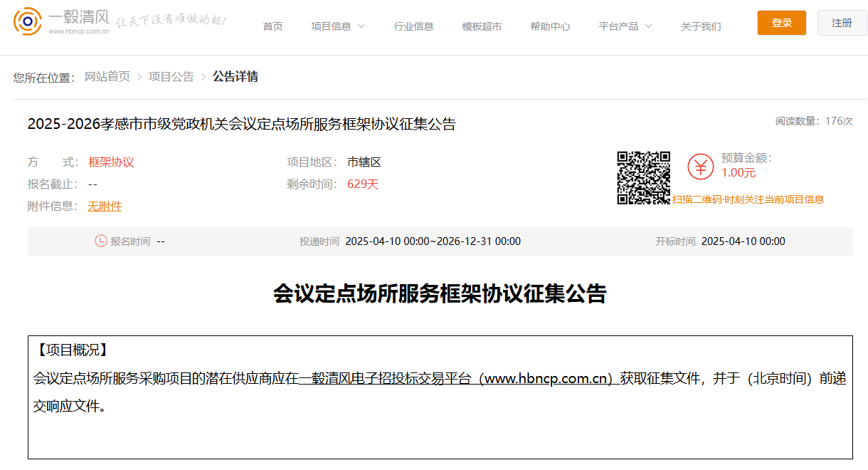This screenshot has height=470, width=868.
Task: Click the clock icon beside 报名时间
Action: click(x=100, y=241)
